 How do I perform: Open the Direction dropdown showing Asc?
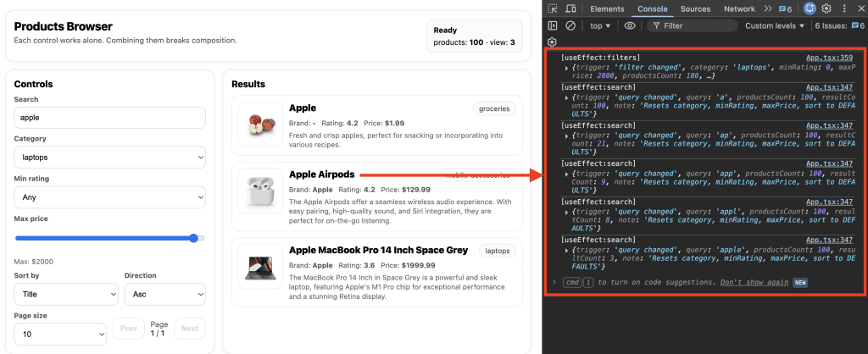point(165,294)
